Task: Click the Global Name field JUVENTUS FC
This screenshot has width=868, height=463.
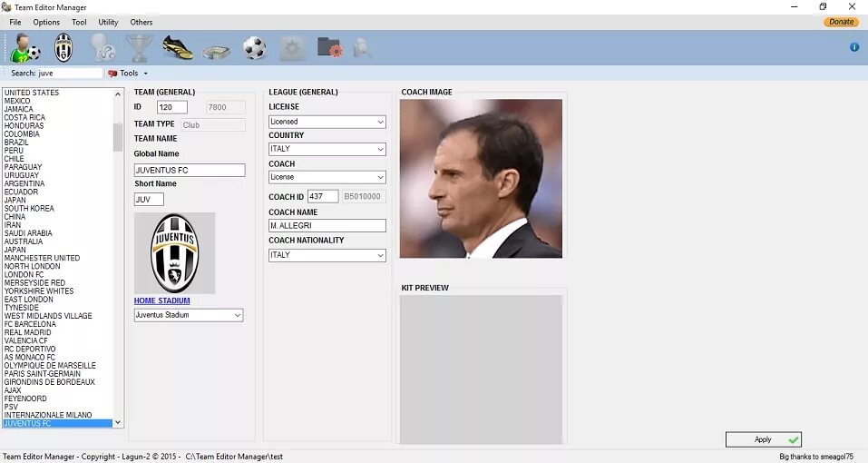Action: coord(190,171)
